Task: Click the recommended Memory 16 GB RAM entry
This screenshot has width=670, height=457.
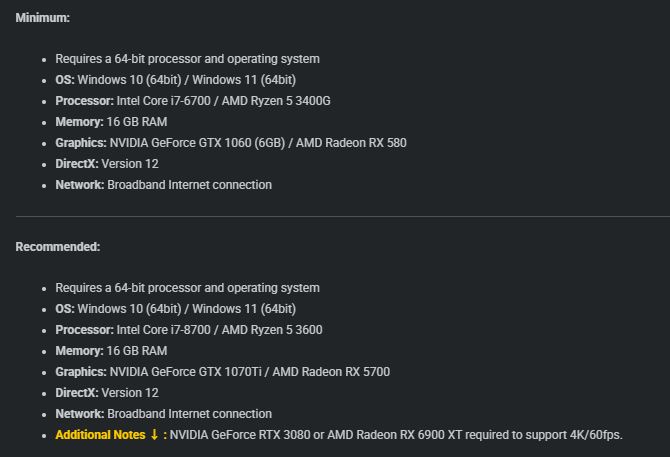Action: pyautogui.click(x=111, y=351)
